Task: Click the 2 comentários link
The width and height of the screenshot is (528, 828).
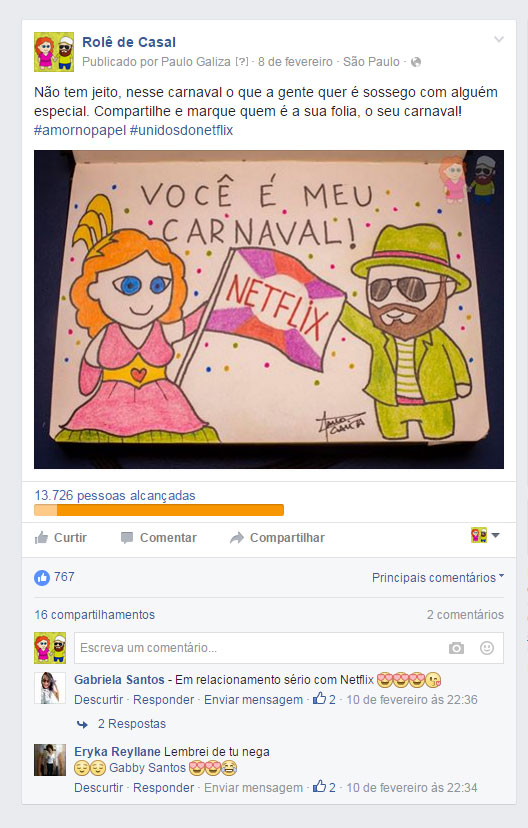Action: point(465,615)
